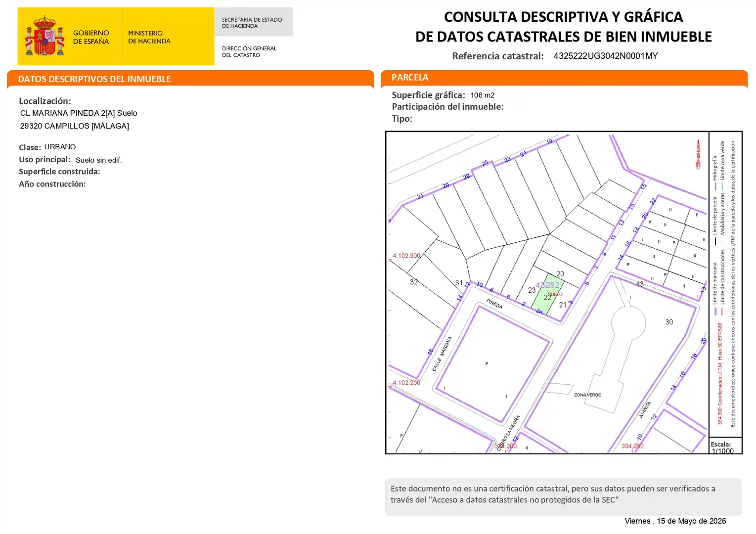Click the 'Referencia catastral:' label
Screen dimensions: 756x534
tap(498, 56)
